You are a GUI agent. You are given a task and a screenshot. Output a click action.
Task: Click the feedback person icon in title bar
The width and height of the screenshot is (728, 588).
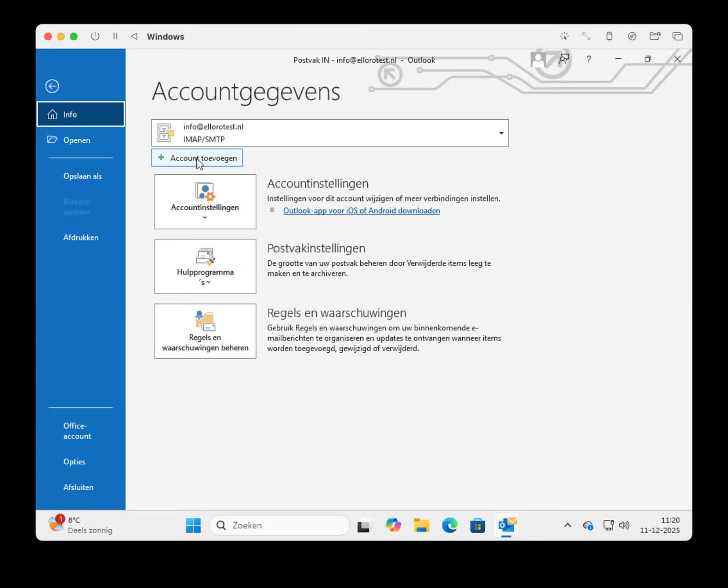click(564, 59)
